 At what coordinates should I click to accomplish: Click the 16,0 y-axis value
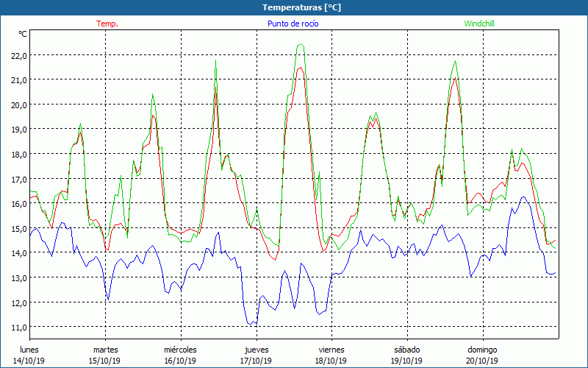(19, 203)
